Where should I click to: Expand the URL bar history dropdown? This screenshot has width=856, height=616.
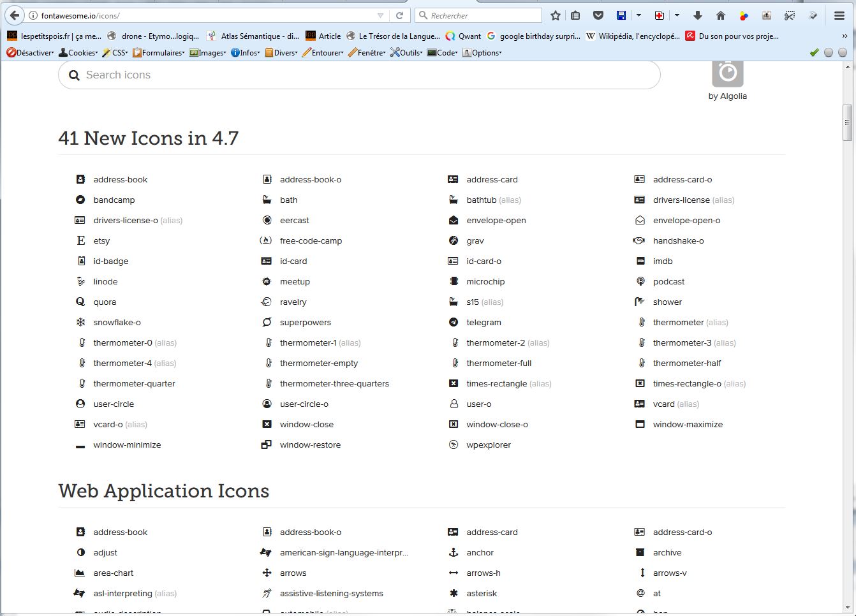tap(381, 15)
